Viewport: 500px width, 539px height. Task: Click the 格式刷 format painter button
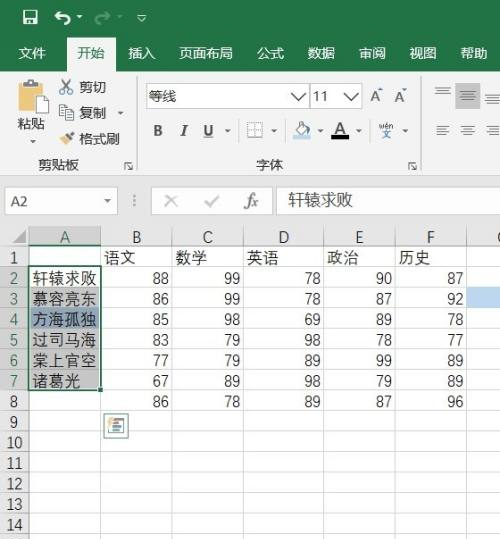coord(89,139)
